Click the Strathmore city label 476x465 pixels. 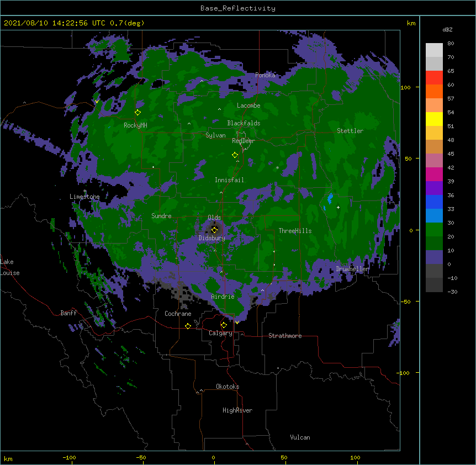click(285, 336)
